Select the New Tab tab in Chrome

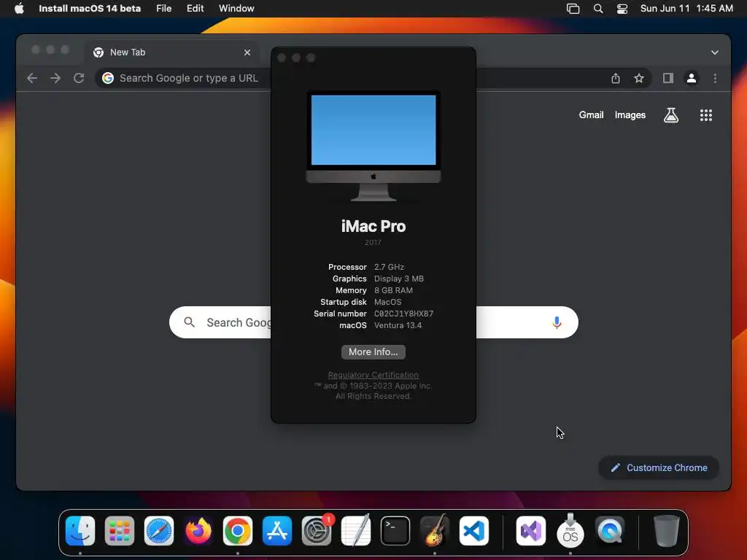pyautogui.click(x=172, y=52)
